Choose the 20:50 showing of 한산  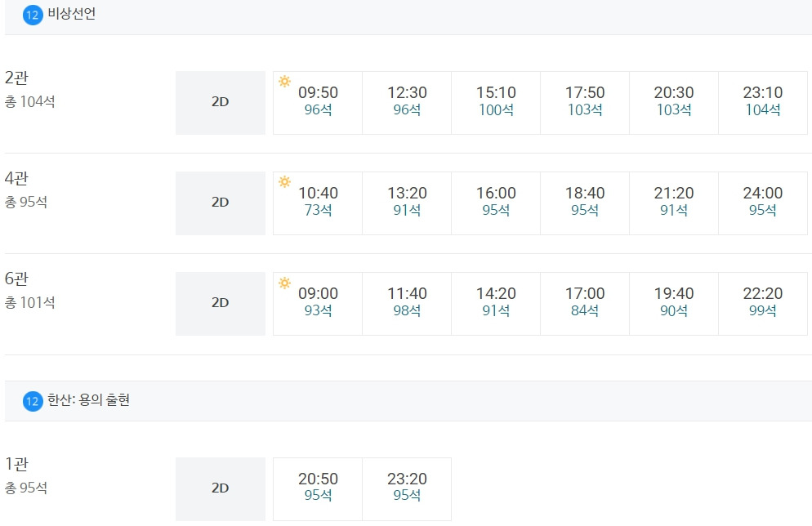(x=318, y=488)
